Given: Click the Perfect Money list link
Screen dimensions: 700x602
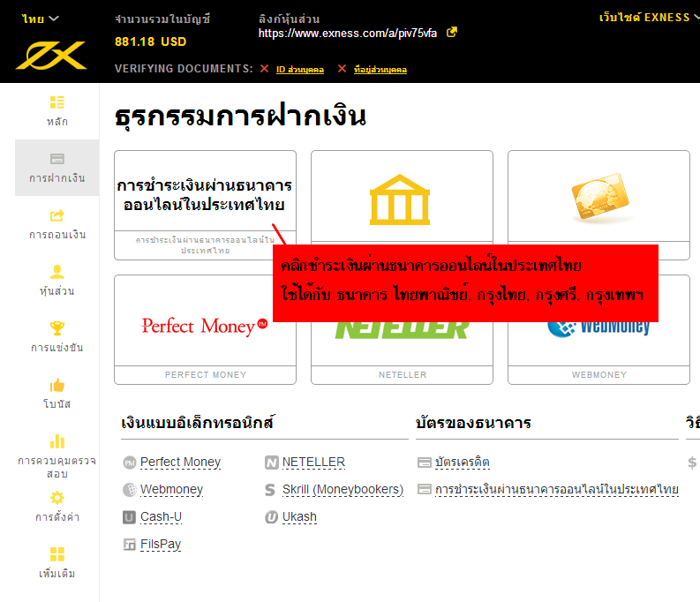Looking at the screenshot, I should pyautogui.click(x=180, y=462).
